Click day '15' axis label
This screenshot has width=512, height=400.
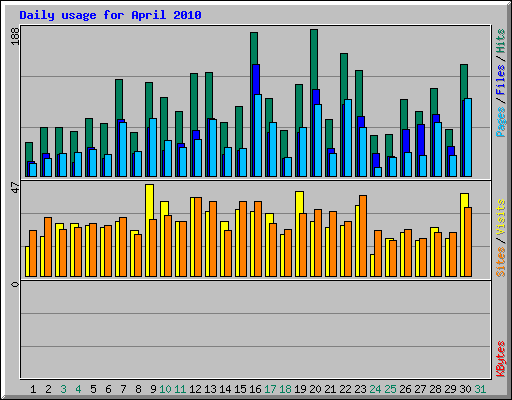(240, 389)
